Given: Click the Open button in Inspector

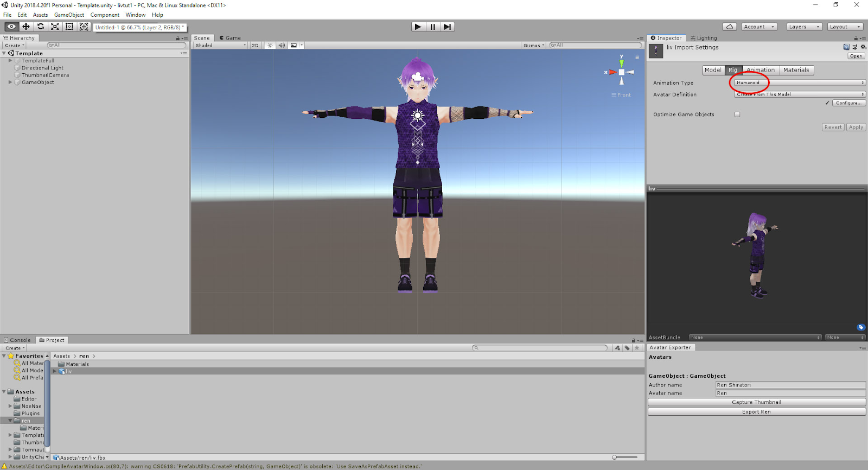Looking at the screenshot, I should click(x=856, y=56).
